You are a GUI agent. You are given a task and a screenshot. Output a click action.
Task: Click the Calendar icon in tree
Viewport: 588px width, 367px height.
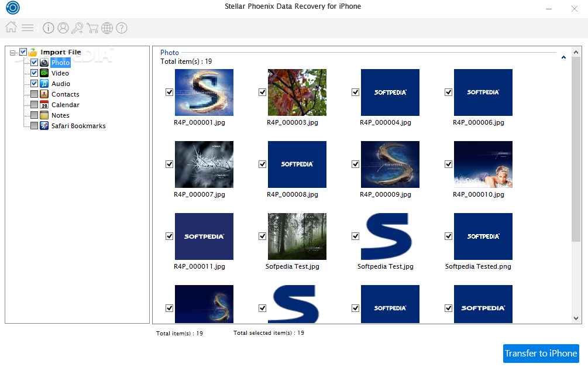point(44,104)
